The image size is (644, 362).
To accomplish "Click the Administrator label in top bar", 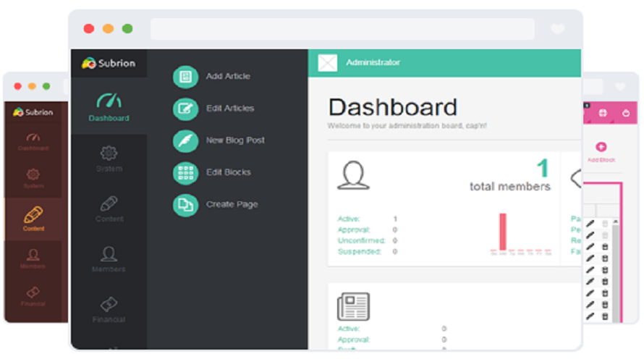I will (x=373, y=63).
